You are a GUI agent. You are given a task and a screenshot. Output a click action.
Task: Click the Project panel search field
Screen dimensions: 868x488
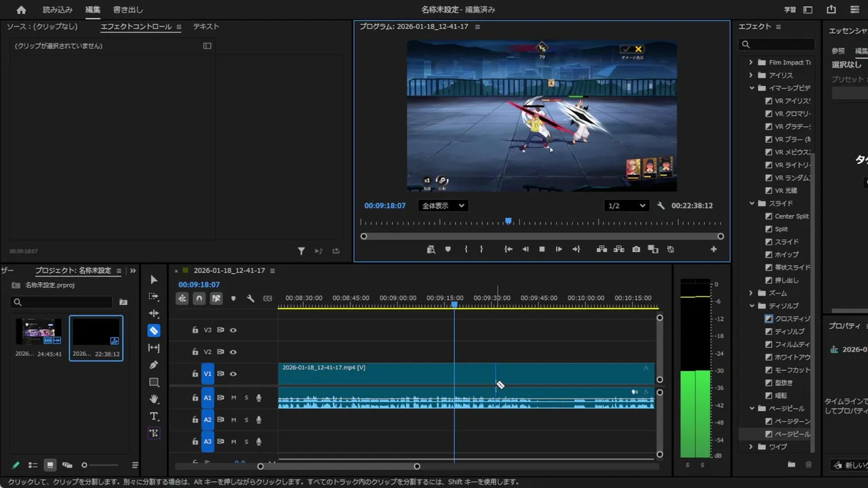62,302
